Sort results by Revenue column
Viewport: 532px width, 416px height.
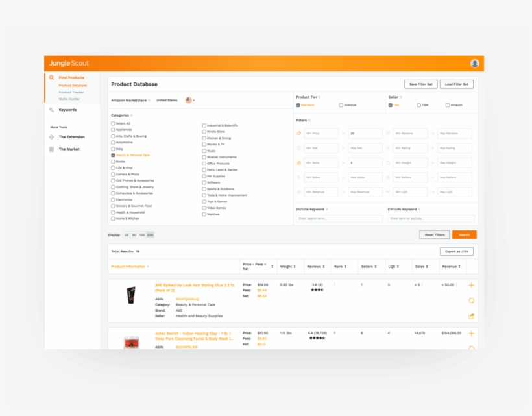(452, 267)
